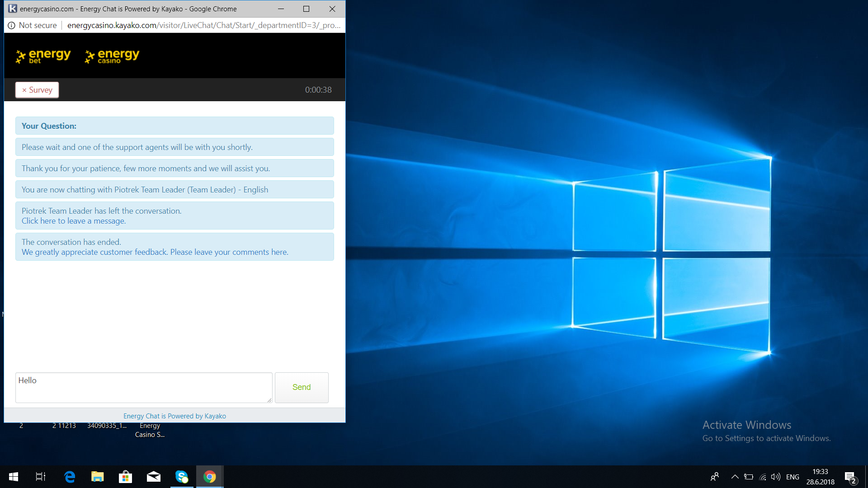Screen dimensions: 868x488
Task: Select the '34090335_1...' desktop file label
Action: (x=107, y=426)
